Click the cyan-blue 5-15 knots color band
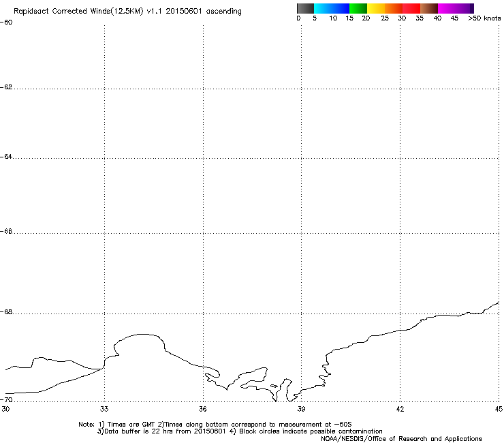Image resolution: width=504 pixels, height=443 pixels. [332, 8]
